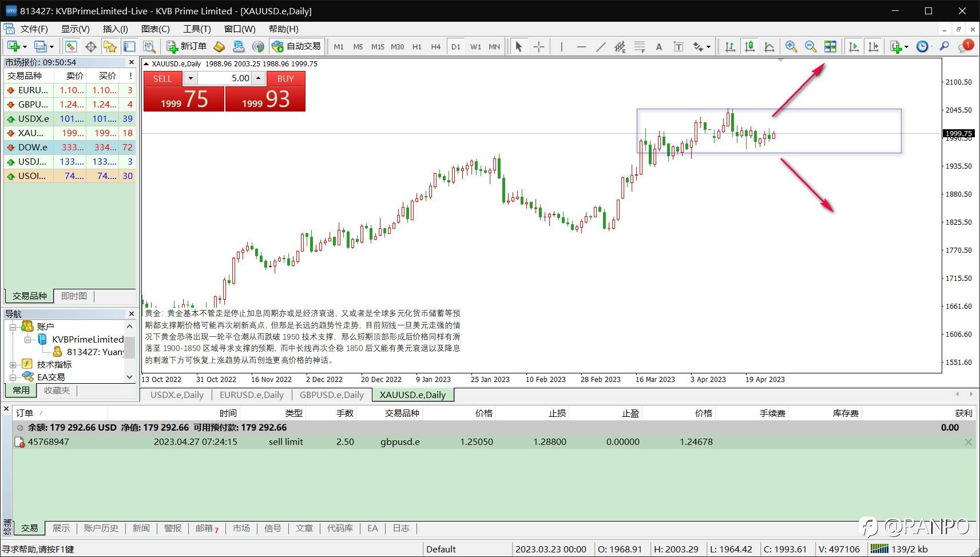Open the 即时图 tab in Market Watch

pos(74,296)
